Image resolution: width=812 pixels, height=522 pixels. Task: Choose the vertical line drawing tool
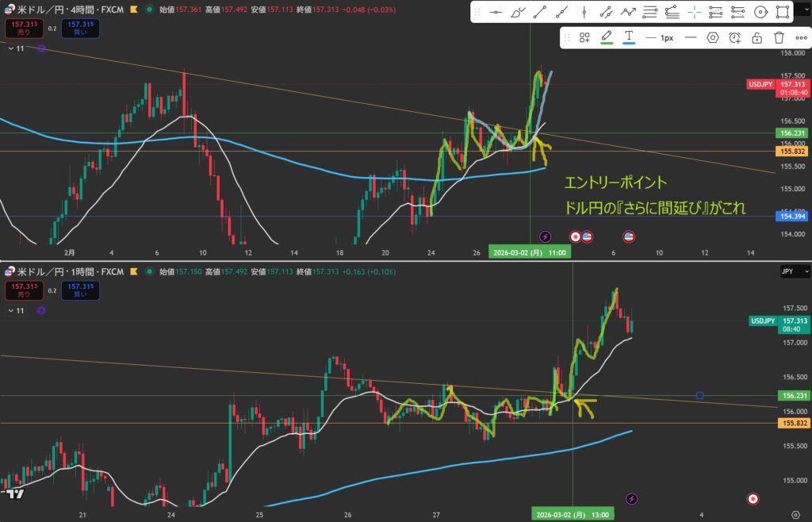pyautogui.click(x=584, y=12)
